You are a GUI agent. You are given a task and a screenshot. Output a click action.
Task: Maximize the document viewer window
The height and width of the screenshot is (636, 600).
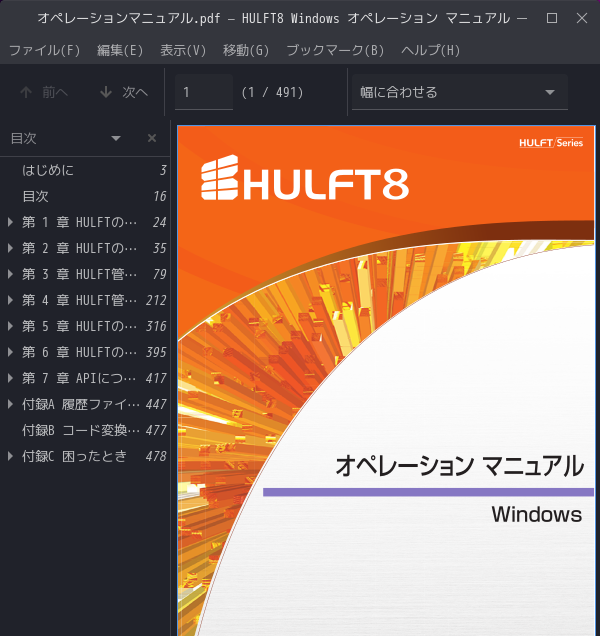point(552,18)
